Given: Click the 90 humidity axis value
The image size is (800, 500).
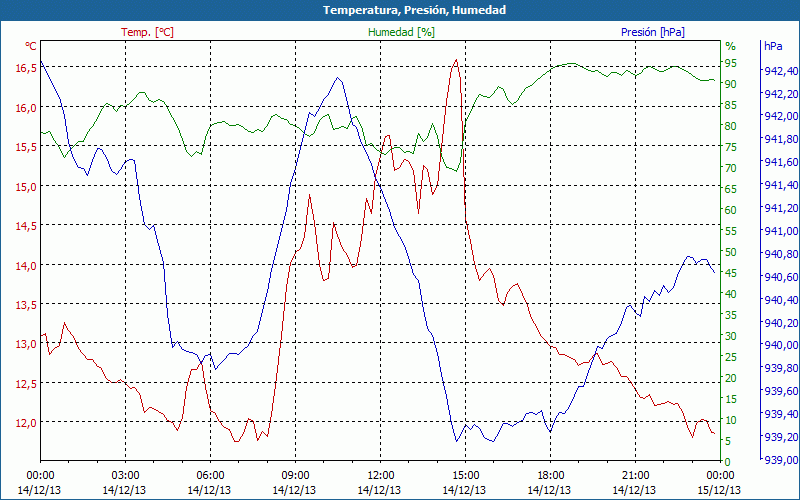Looking at the screenshot, I should (x=731, y=84).
